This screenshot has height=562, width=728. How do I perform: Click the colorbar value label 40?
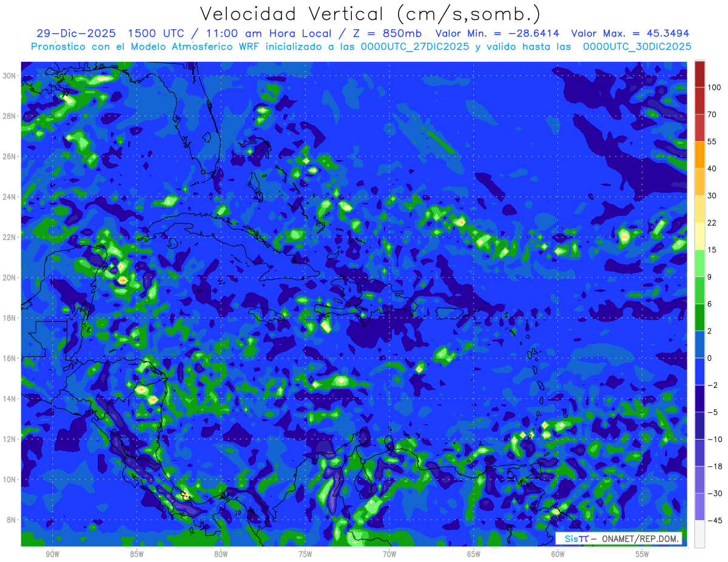pyautogui.click(x=712, y=169)
